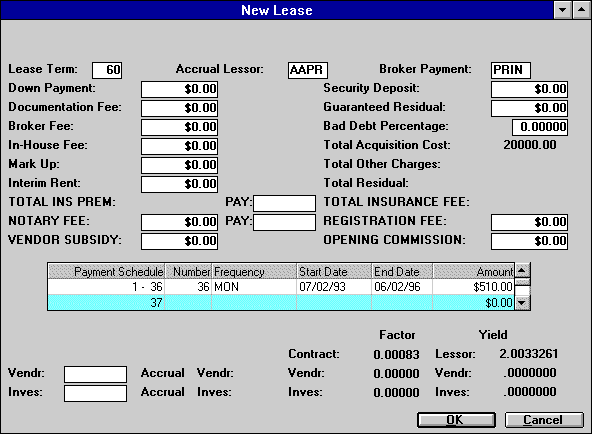Click the Broker Payment PRIN field
Image resolution: width=592 pixels, height=434 pixels.
point(511,70)
